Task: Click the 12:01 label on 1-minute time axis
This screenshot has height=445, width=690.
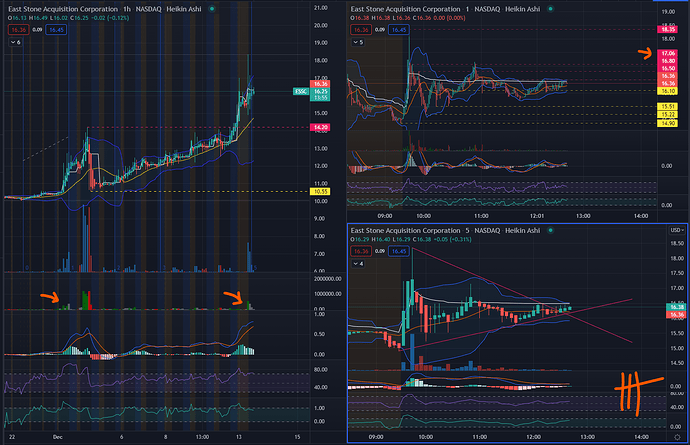Action: tap(537, 216)
